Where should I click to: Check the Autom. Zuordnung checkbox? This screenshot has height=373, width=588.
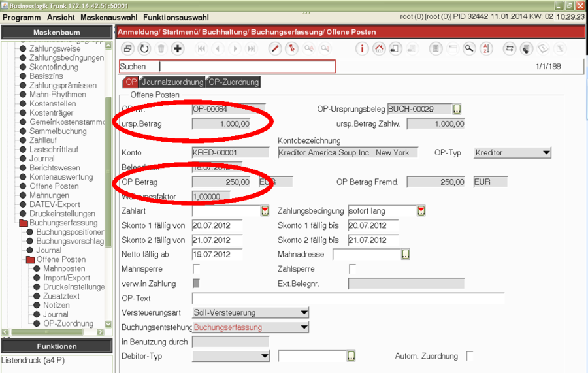click(469, 356)
